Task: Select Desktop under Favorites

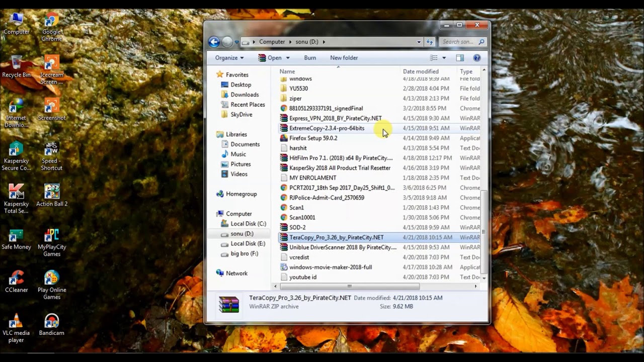Action: coord(240,84)
